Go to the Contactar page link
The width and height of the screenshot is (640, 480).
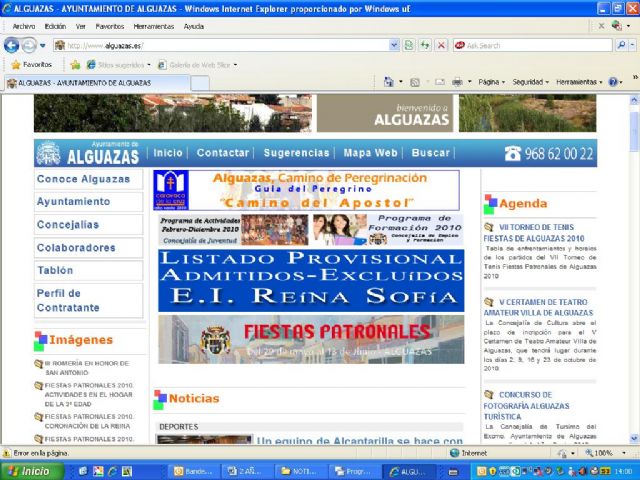coord(222,153)
